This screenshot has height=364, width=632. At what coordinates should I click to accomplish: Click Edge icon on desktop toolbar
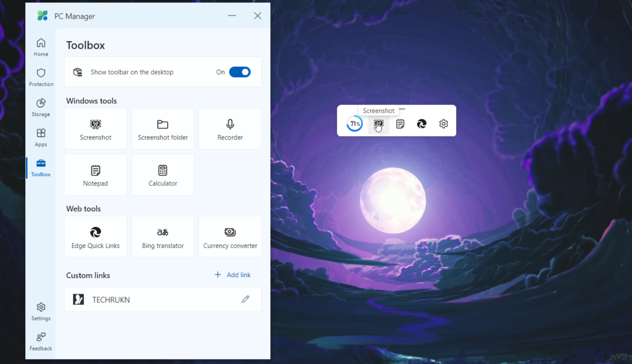click(x=422, y=124)
